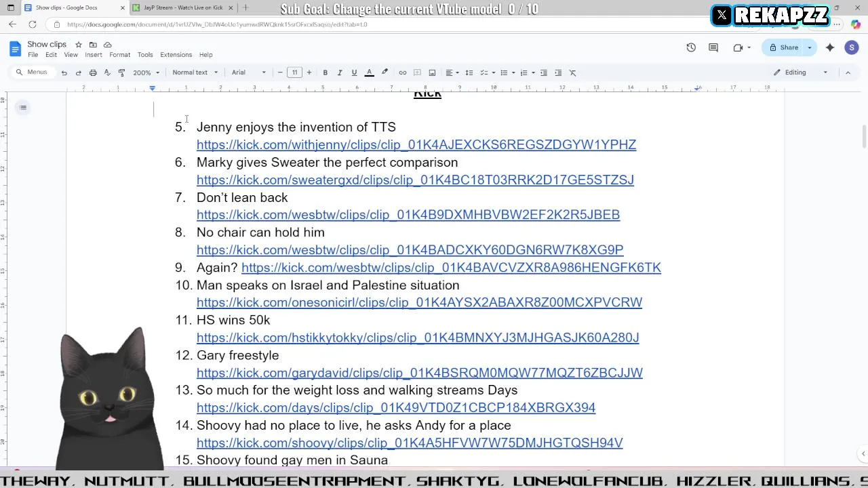This screenshot has width=868, height=488.
Task: Reload the page
Action: tap(33, 24)
